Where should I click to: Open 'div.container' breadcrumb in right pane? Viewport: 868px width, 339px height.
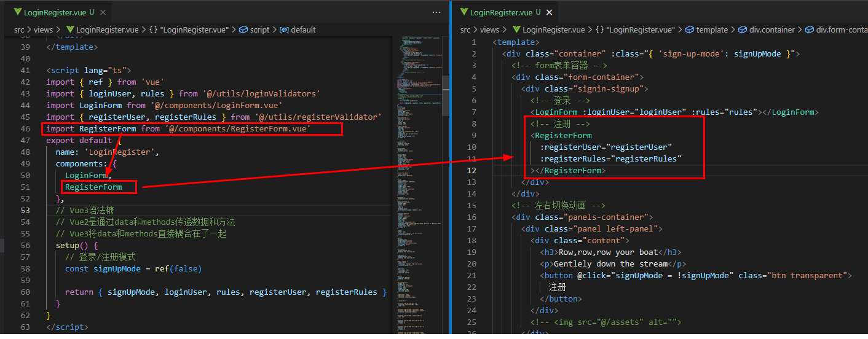click(771, 29)
